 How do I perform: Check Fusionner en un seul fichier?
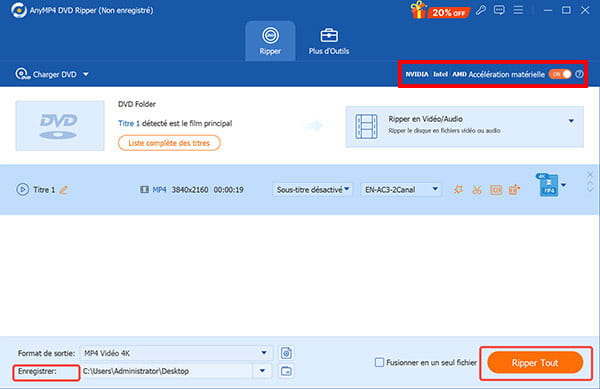[379, 362]
